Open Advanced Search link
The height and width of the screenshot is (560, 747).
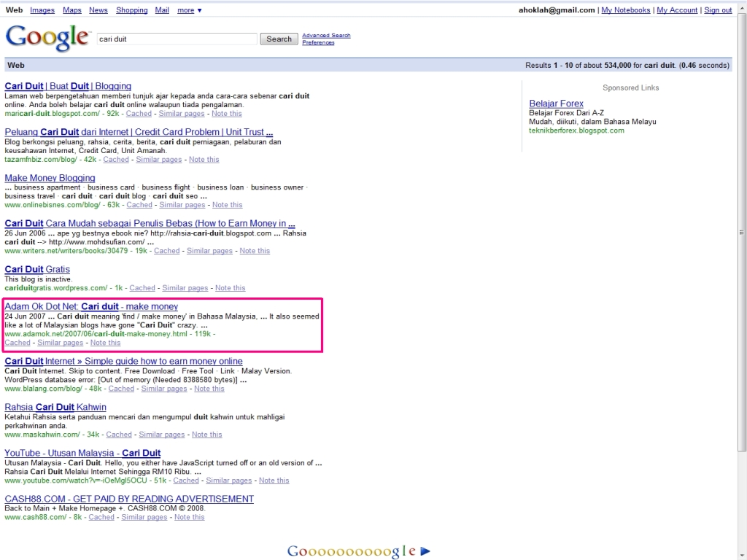coord(326,35)
